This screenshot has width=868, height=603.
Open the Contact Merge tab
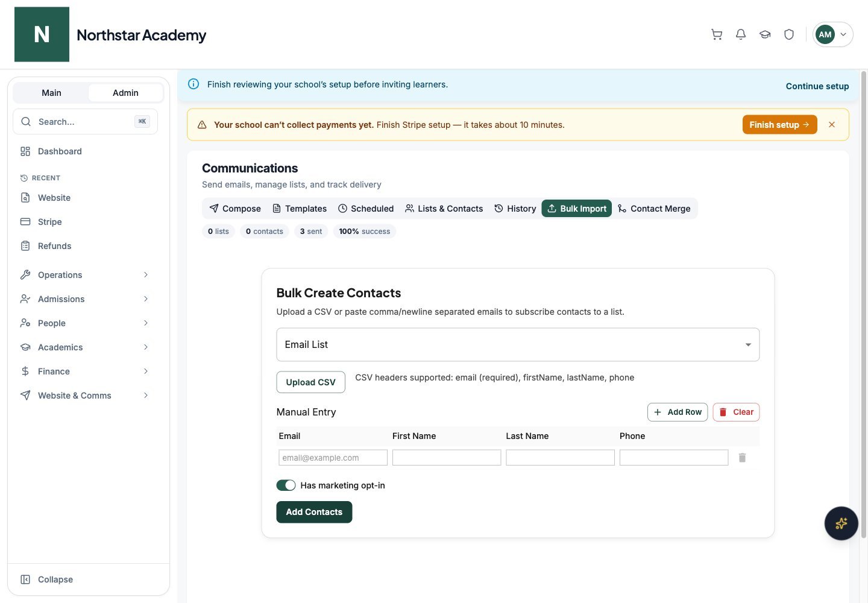click(654, 209)
